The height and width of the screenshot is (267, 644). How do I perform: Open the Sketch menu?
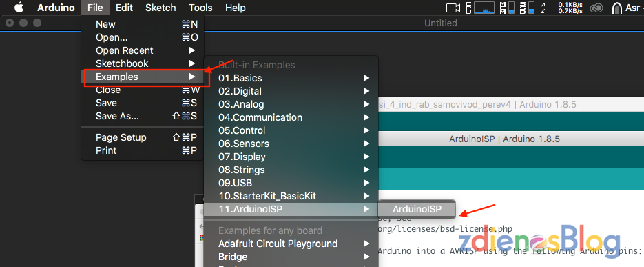coord(160,8)
